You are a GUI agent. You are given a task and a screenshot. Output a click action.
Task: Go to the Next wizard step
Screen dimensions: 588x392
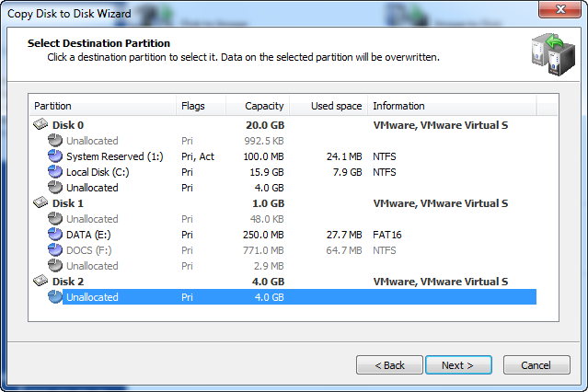click(458, 365)
